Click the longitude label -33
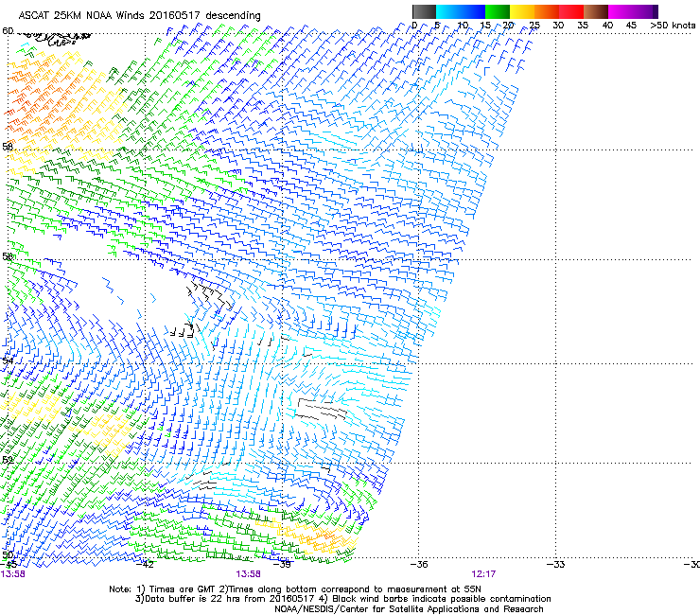Screen dimensions: 700x615 (x=556, y=564)
